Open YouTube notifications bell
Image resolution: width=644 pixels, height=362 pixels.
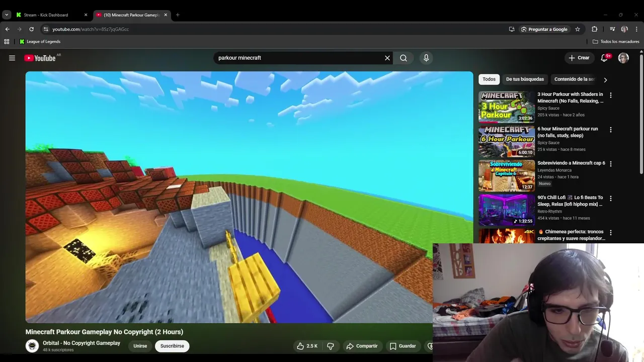604,58
